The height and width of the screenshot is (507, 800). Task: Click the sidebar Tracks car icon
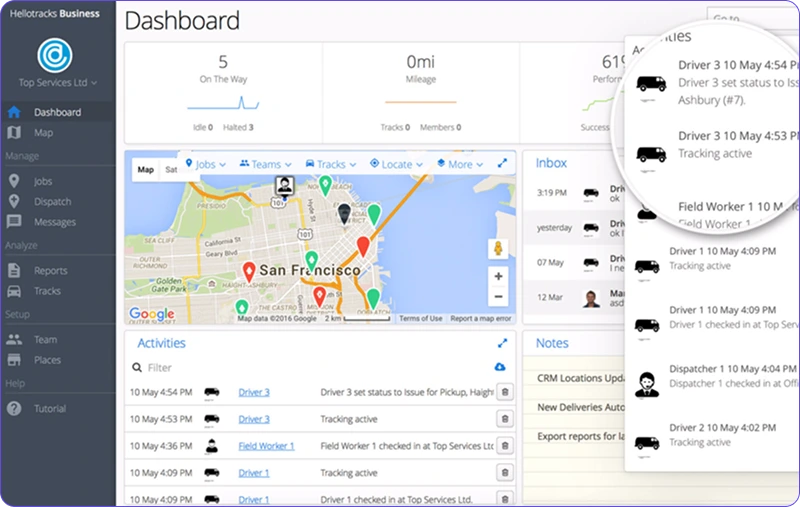(14, 291)
